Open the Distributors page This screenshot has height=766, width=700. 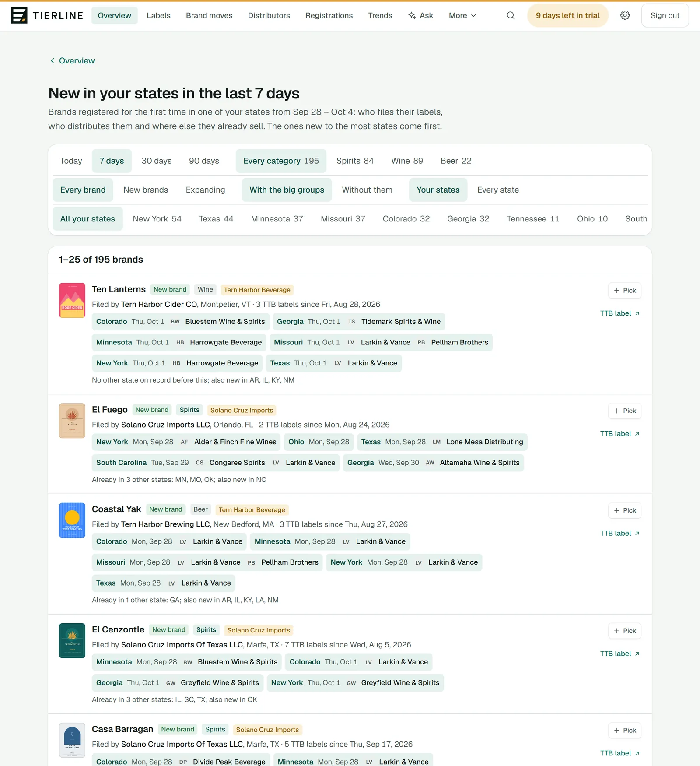(x=269, y=15)
